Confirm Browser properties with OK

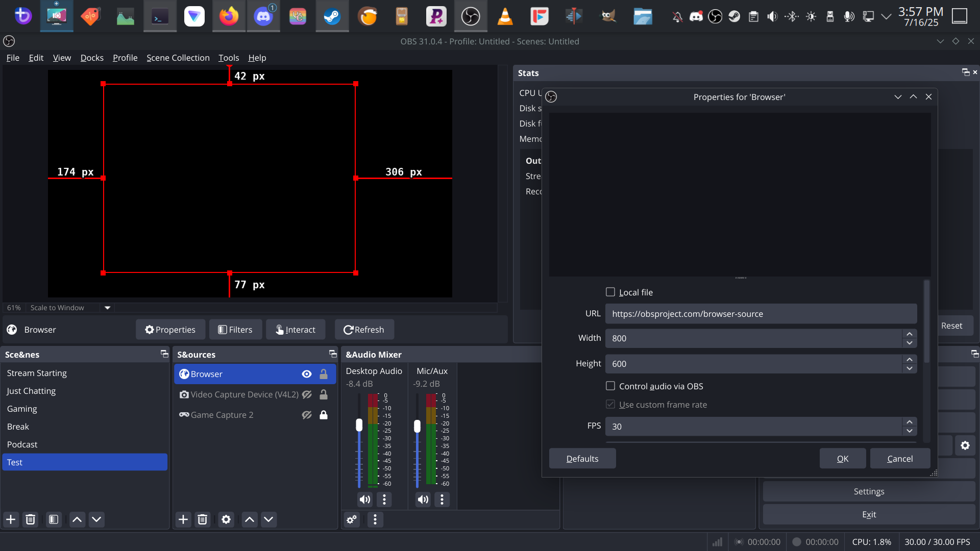[843, 459]
